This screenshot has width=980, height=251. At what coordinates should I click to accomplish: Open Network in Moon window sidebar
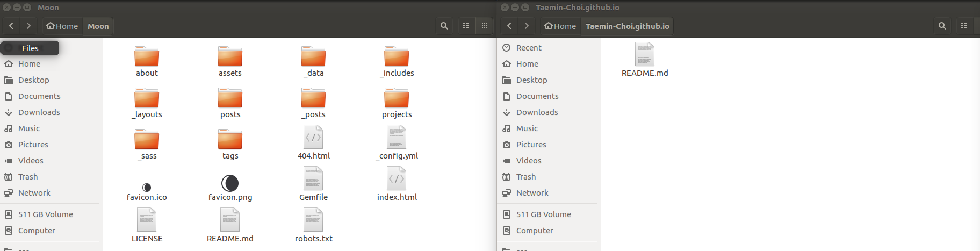(49, 193)
